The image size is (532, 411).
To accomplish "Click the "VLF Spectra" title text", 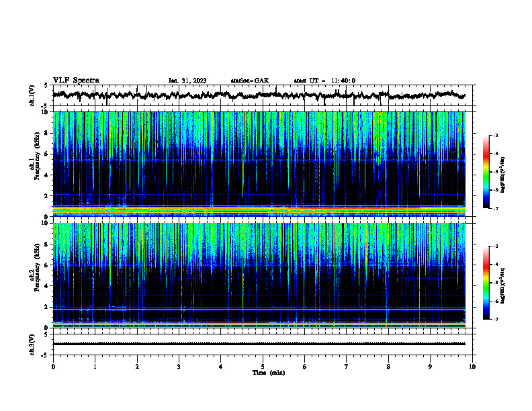I will coord(76,81).
